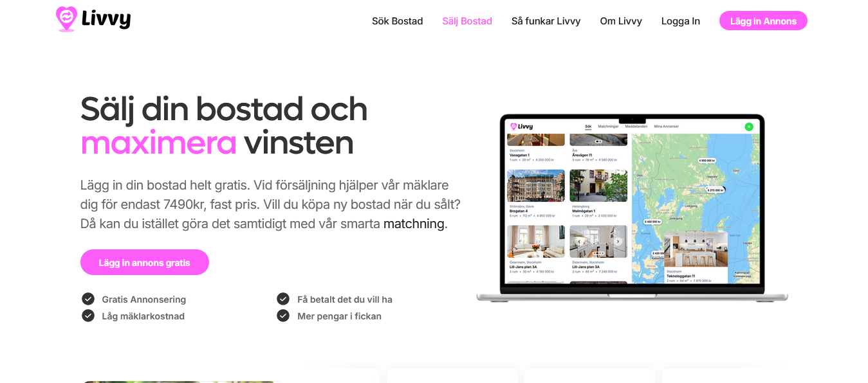Open the Sök Bostad menu item
Viewport: 868px width, 383px height.
pyautogui.click(x=397, y=21)
